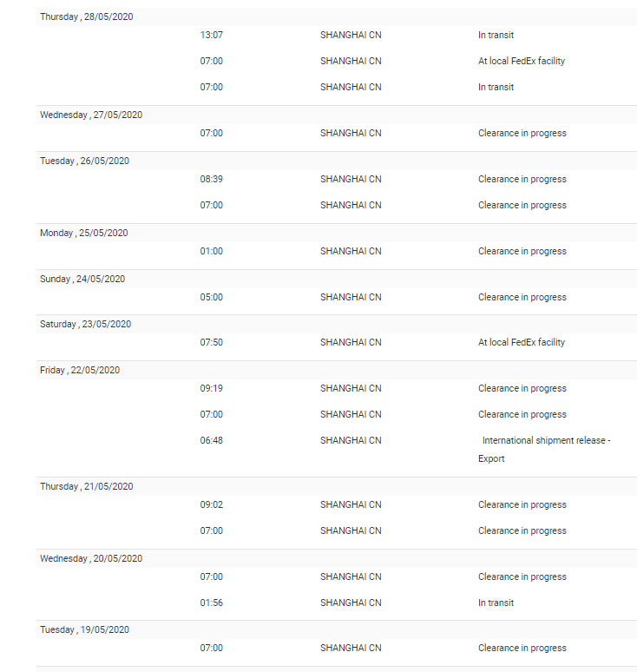
Task: Click the Wednesday, 20/05/2020 date header
Action: (x=91, y=559)
